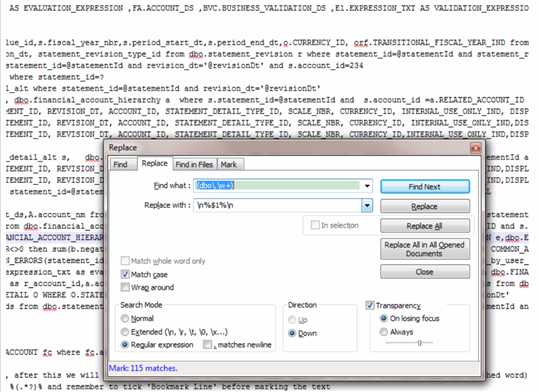Click the 'where statement_id=?' line in editor
Image resolution: width=539 pixels, height=392 pixels.
tap(57, 77)
